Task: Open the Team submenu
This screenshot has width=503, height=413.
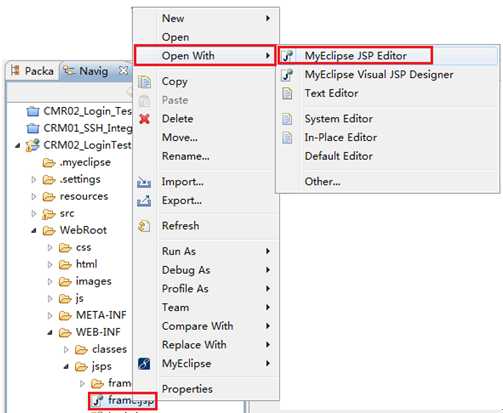Action: point(206,307)
